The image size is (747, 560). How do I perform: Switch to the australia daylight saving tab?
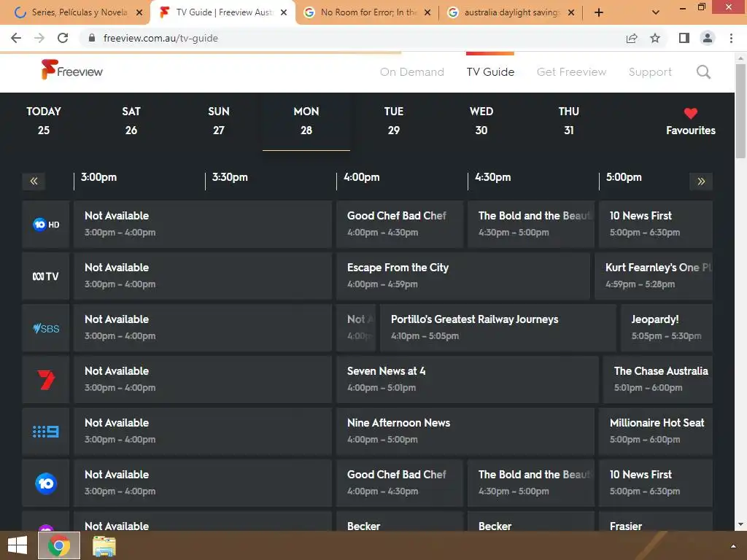[510, 12]
